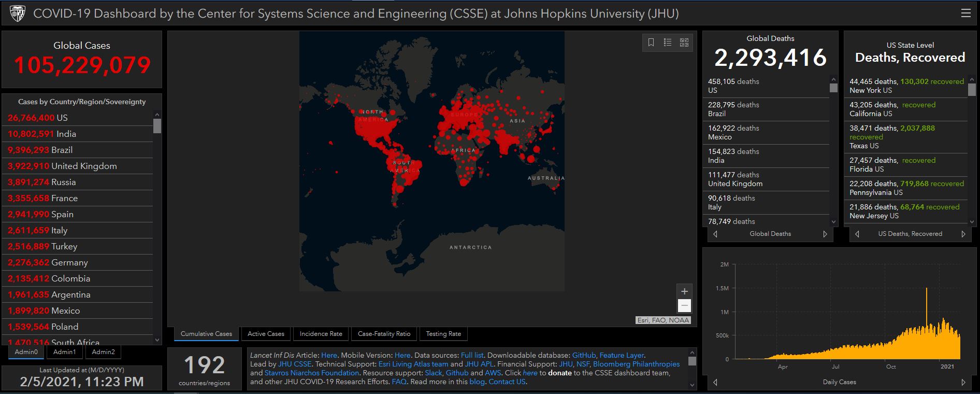Click the map bookmarks icon

point(651,43)
